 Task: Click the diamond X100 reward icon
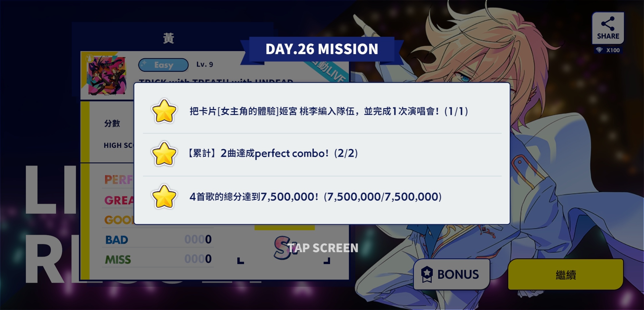(599, 50)
